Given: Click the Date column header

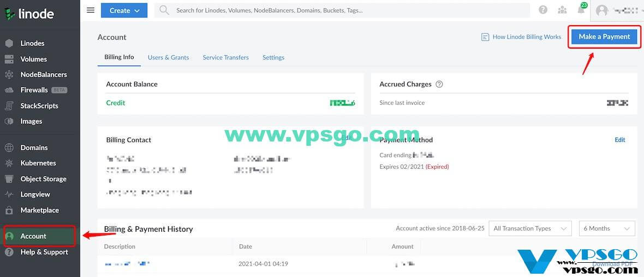Looking at the screenshot, I should tap(245, 246).
